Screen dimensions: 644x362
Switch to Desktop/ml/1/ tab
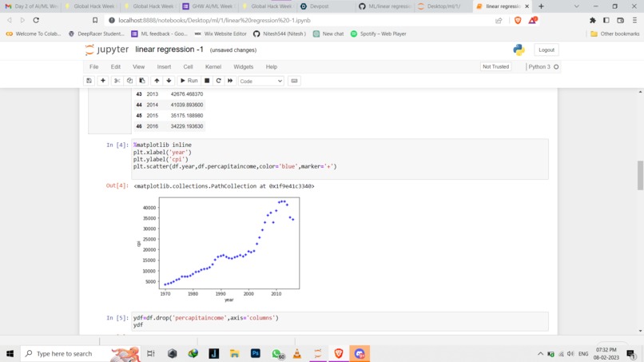tap(443, 6)
